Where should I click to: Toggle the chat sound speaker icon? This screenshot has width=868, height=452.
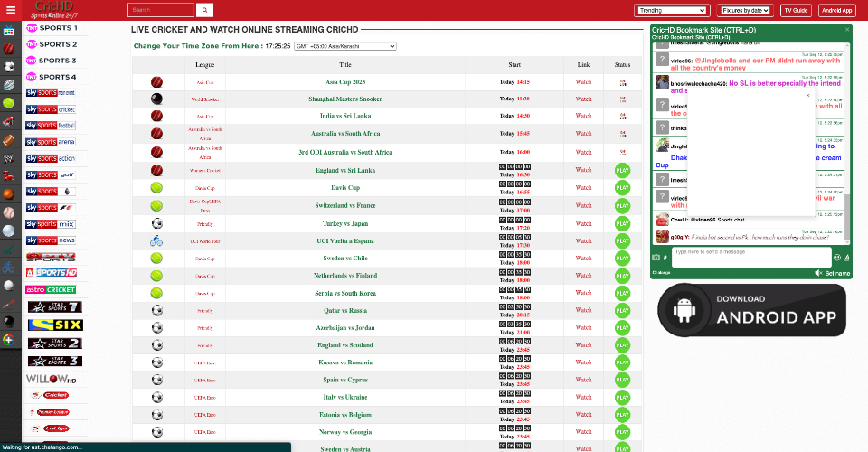[818, 273]
